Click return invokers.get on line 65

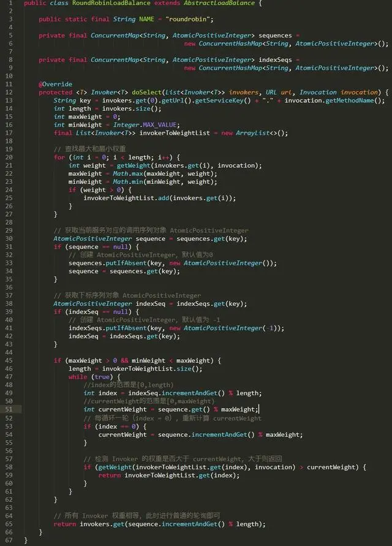[89, 524]
